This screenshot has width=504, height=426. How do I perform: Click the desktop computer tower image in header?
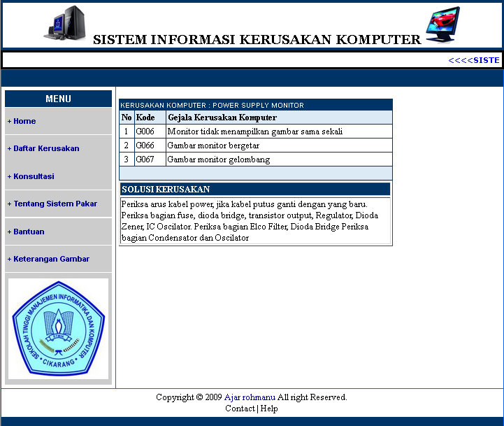[x=64, y=23]
